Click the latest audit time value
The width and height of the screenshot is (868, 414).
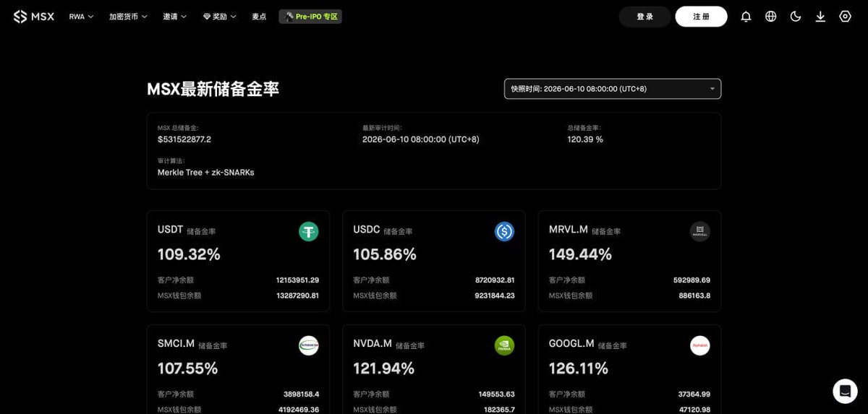pyautogui.click(x=421, y=139)
